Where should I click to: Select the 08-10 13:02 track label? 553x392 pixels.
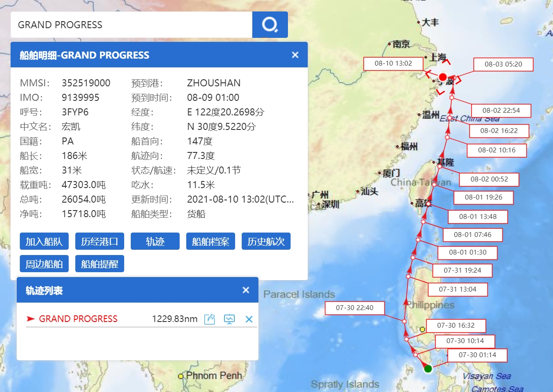tap(393, 63)
